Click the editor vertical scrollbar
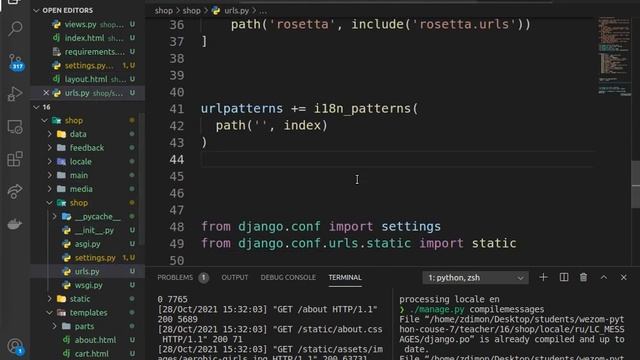640x360 pixels. [x=636, y=184]
